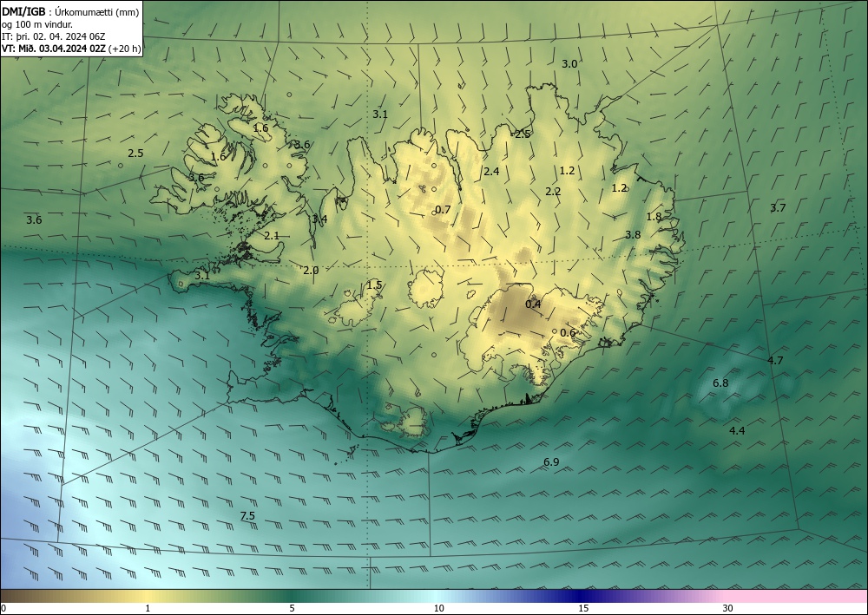
Task: Click the '3.1' value in the northern sea
Action: [x=380, y=114]
